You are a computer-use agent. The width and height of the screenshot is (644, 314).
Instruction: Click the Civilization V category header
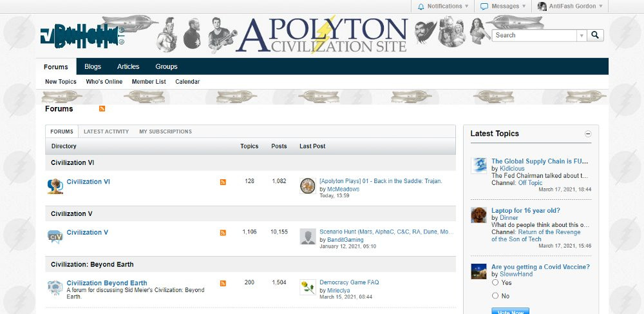(71, 213)
